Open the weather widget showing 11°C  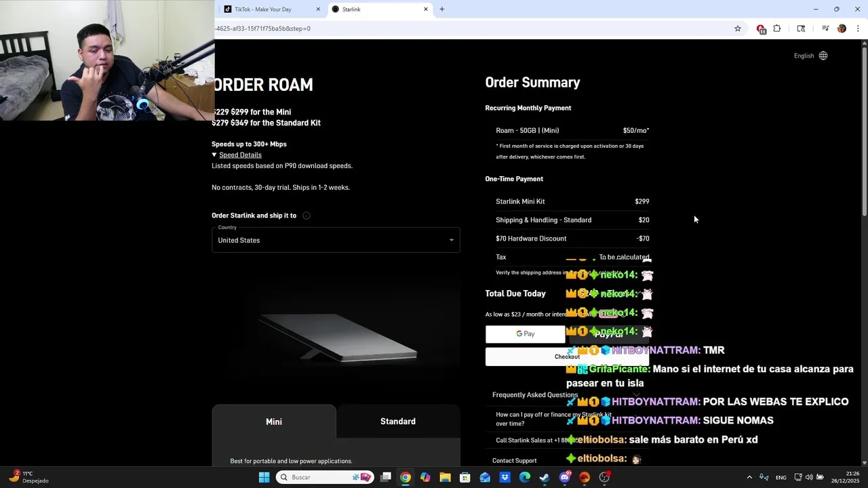coord(28,477)
